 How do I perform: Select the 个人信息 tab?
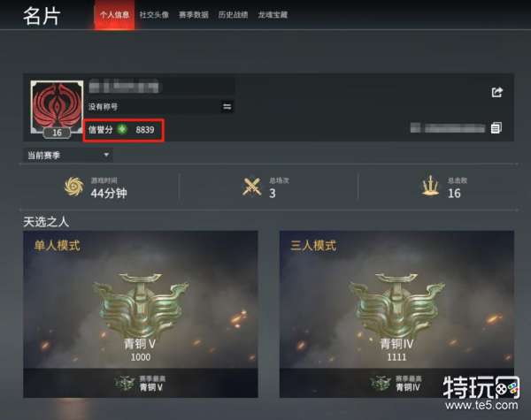pyautogui.click(x=114, y=14)
